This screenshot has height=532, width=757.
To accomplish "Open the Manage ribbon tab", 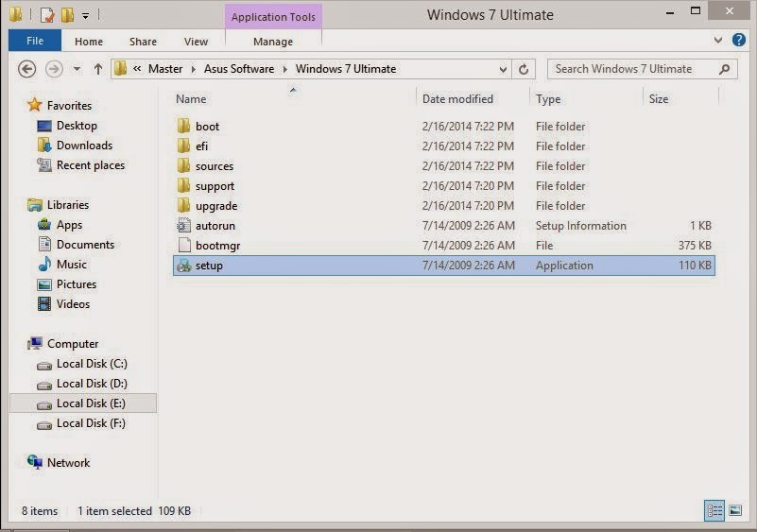I will tap(273, 42).
